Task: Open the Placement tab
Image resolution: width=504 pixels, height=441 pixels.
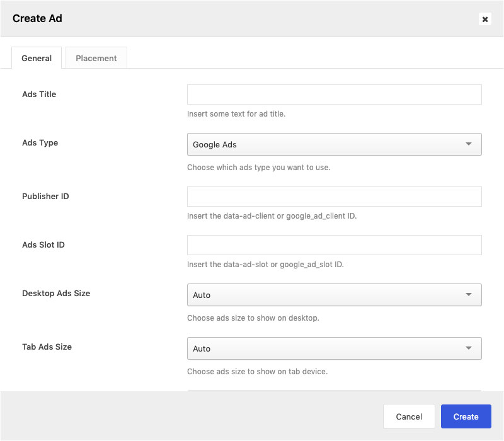Action: 96,58
